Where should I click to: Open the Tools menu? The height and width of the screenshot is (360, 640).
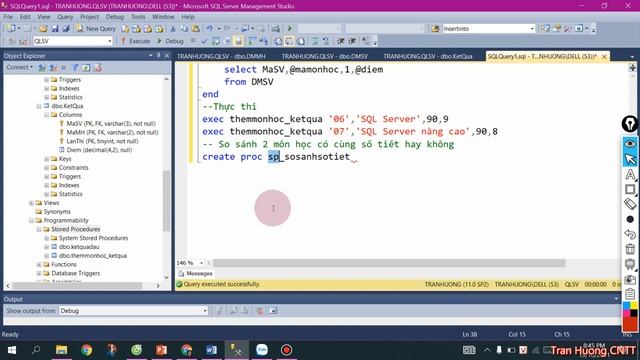138,17
